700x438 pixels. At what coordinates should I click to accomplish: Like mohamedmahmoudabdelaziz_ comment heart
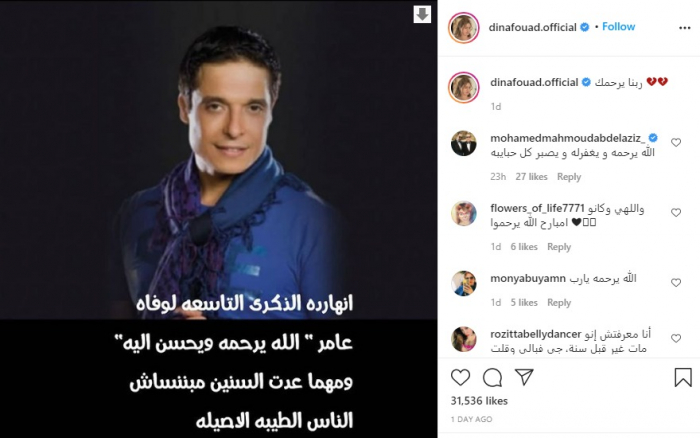click(x=676, y=142)
